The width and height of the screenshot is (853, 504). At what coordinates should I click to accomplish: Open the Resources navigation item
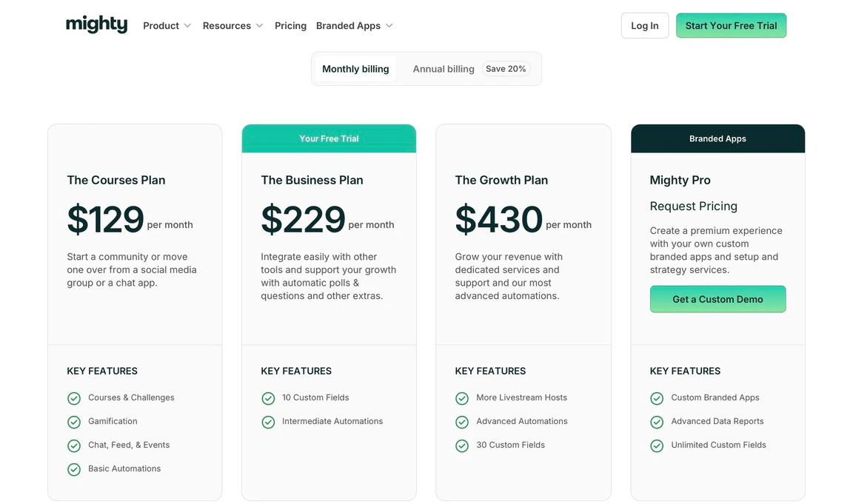pyautogui.click(x=227, y=26)
